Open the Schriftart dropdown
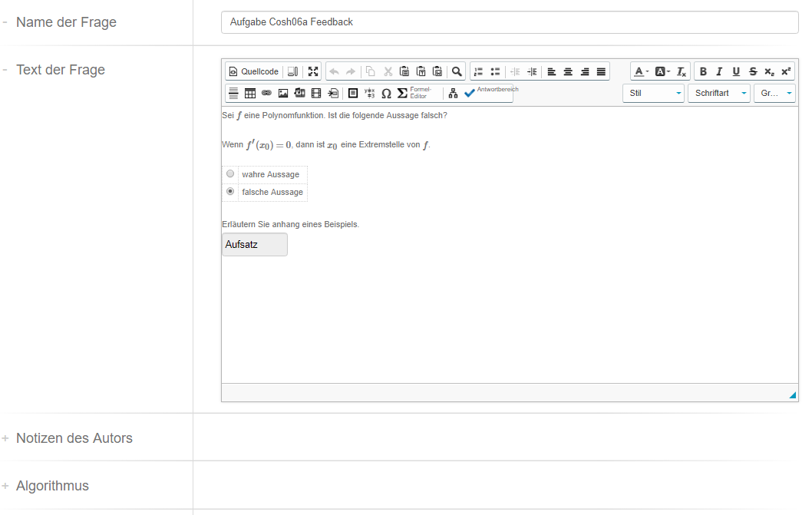 tap(718, 94)
